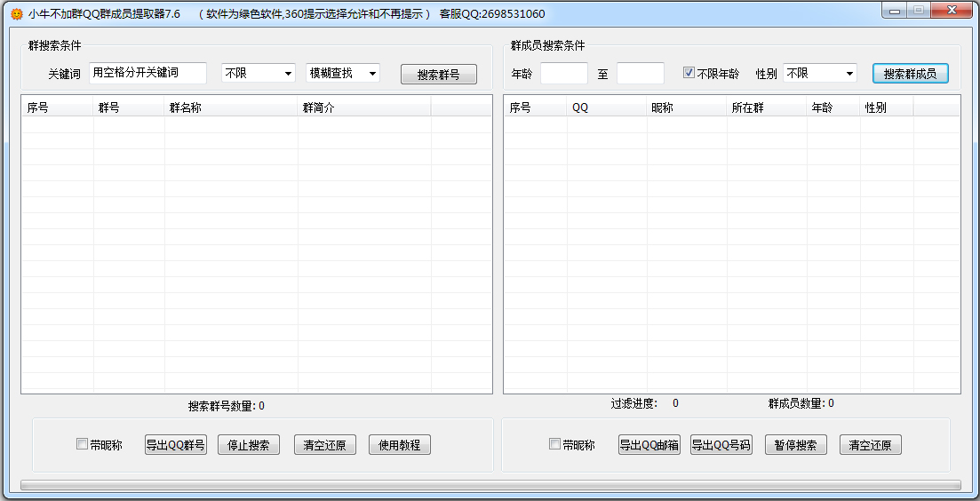Image resolution: width=980 pixels, height=501 pixels.
Task: Open the 性别 gender dropdown
Action: [819, 74]
